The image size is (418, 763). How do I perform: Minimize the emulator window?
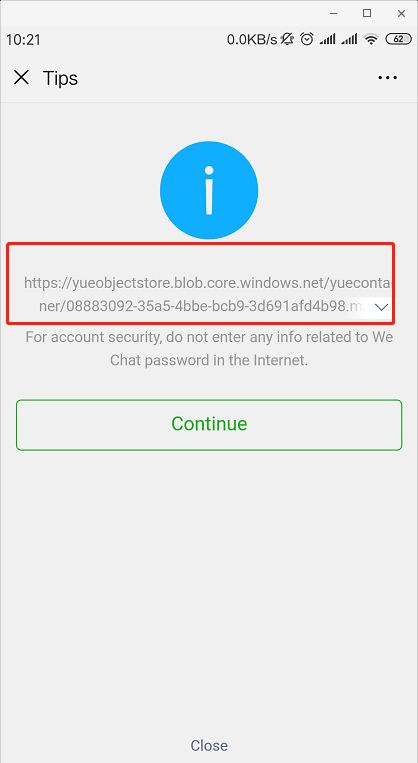334,14
